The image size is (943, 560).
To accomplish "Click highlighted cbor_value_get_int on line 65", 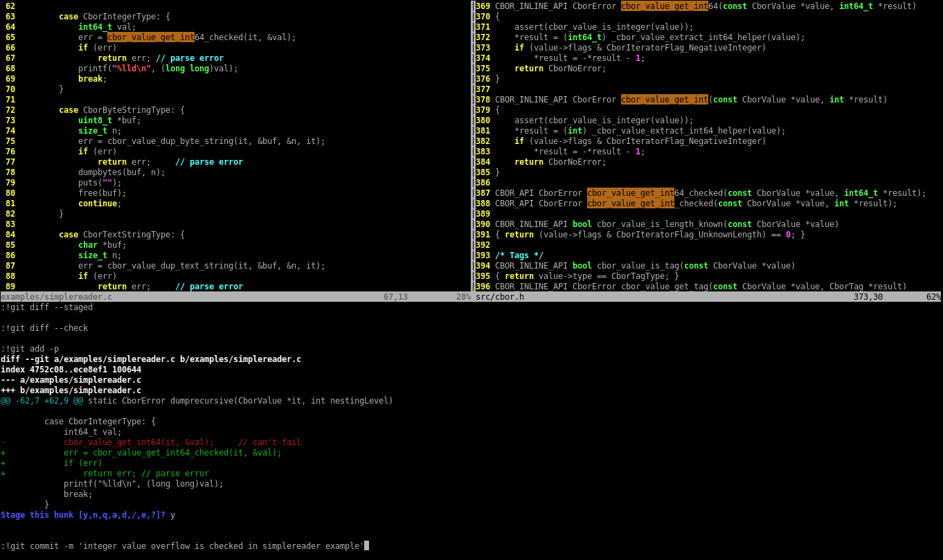I will [151, 37].
